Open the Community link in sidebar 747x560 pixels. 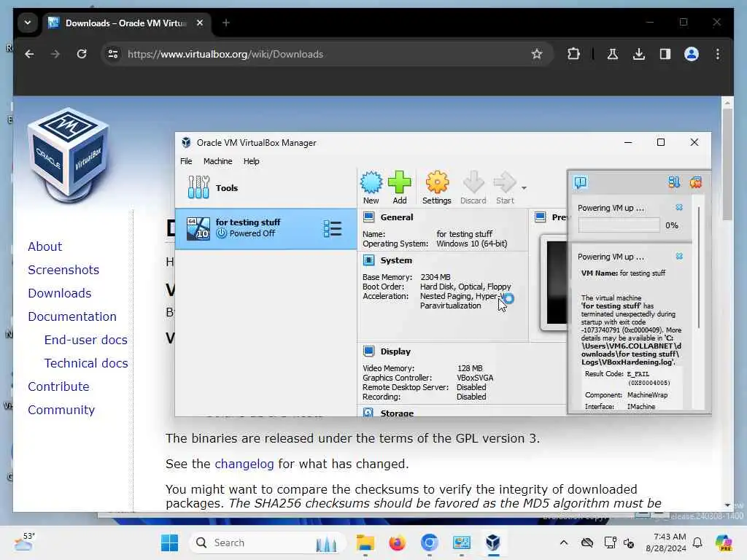[61, 410]
